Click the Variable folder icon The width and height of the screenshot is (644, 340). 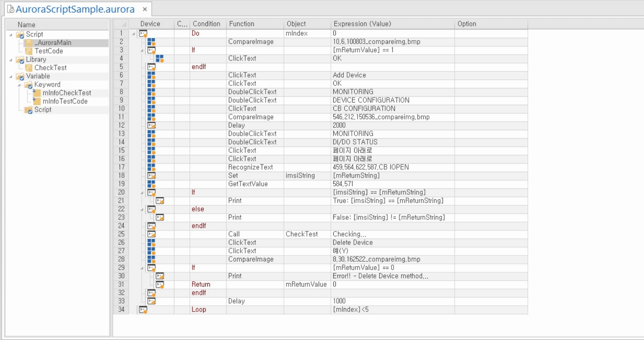pyautogui.click(x=20, y=77)
